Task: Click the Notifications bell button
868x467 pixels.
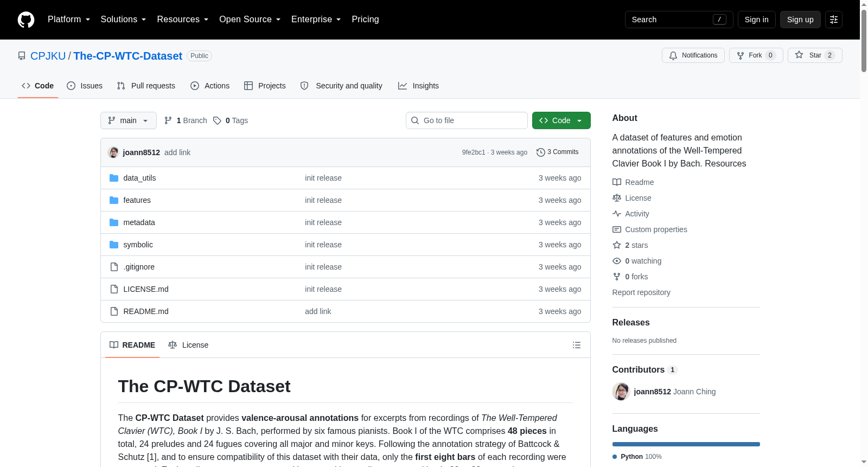Action: tap(693, 55)
